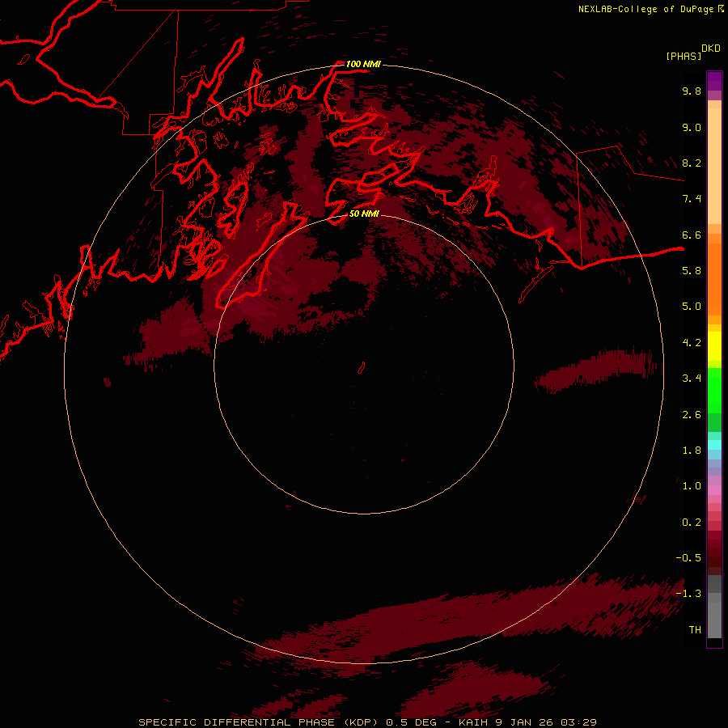Image resolution: width=728 pixels, height=728 pixels.
Task: Click the 50 NMI range ring label
Action: pos(364,214)
